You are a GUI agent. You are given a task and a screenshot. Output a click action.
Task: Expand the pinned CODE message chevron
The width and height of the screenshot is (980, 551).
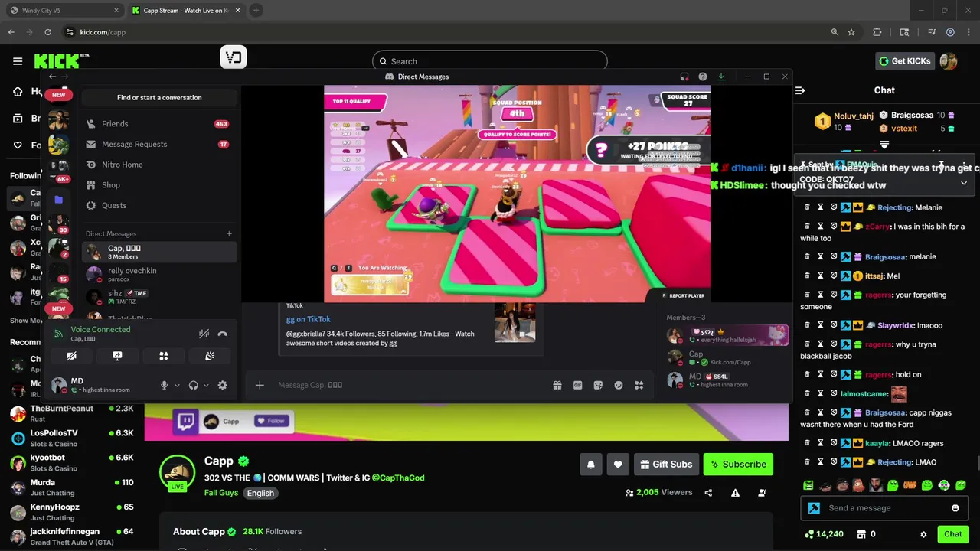pos(964,183)
